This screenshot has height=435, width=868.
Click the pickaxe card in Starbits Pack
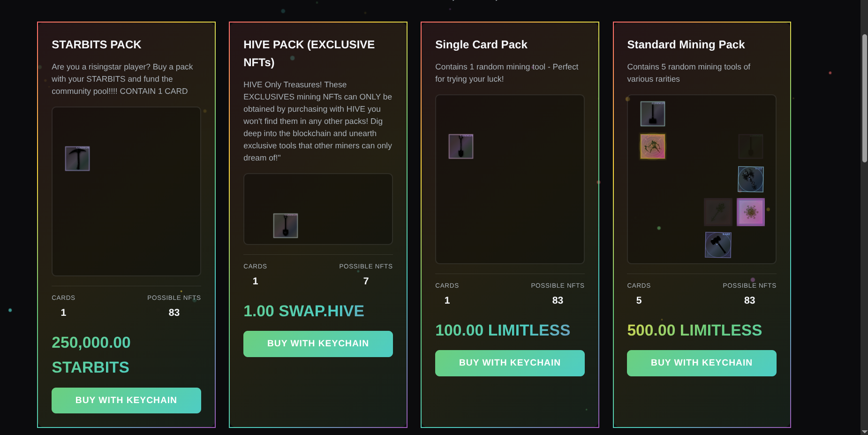point(77,159)
